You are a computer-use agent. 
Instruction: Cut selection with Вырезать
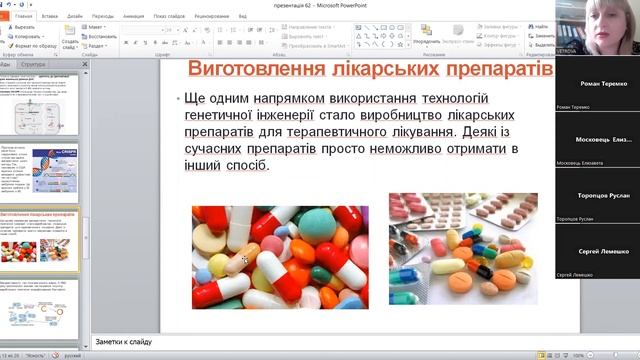click(x=22, y=27)
